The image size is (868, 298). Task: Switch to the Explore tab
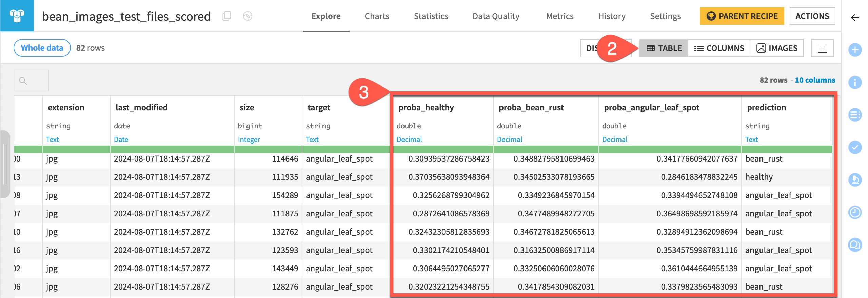(326, 16)
